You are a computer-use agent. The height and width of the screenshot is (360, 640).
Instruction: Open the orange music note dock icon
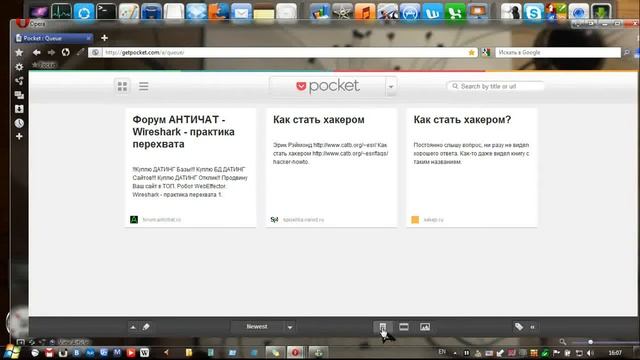365,13
